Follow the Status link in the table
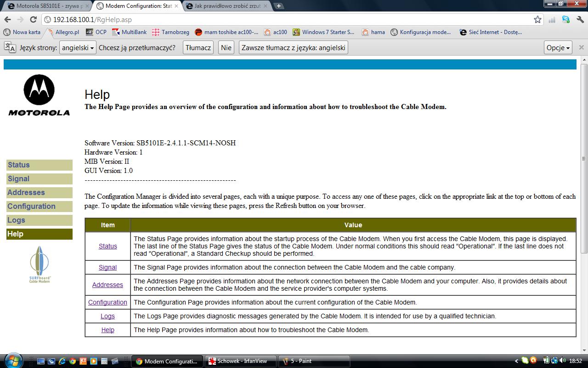588x368 pixels. pos(108,246)
